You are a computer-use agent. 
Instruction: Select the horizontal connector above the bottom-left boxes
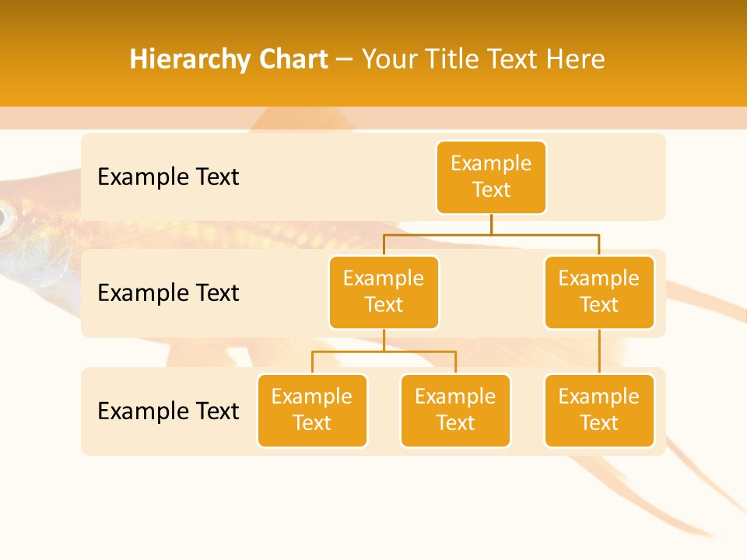pyautogui.click(x=384, y=352)
